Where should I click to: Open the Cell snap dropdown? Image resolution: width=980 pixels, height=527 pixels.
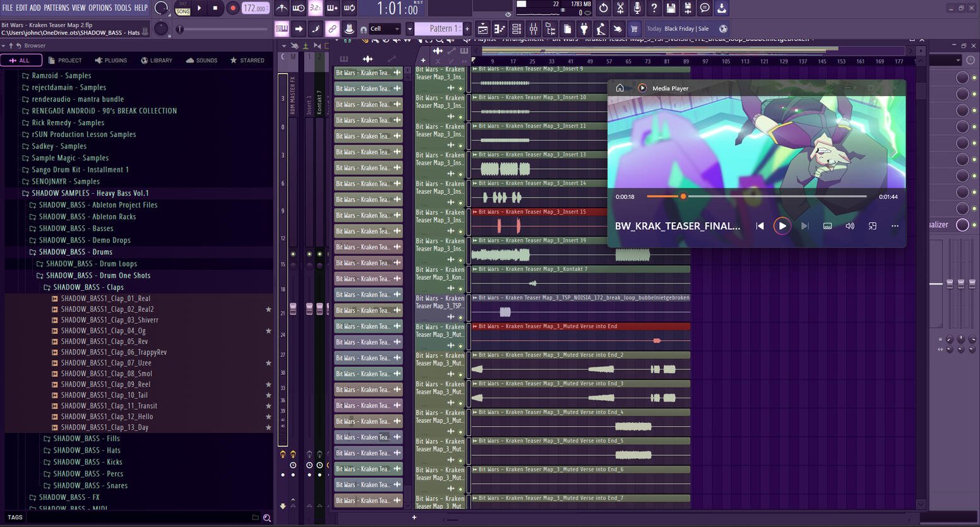tap(385, 29)
